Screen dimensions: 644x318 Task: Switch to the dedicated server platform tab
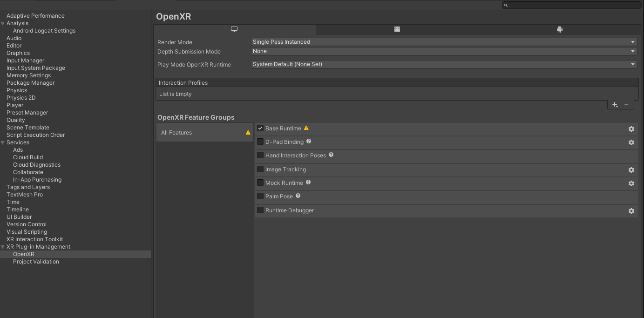tap(397, 29)
